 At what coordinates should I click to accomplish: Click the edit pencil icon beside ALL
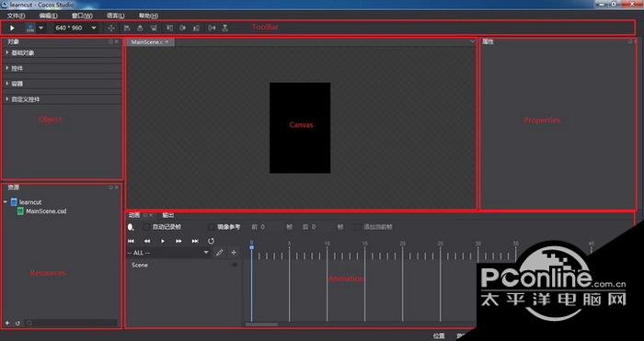tap(220, 253)
